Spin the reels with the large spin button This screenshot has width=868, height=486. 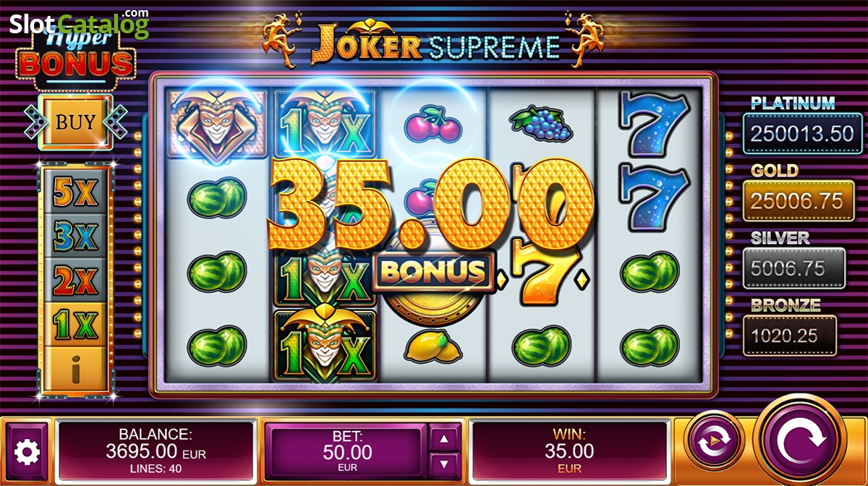click(x=803, y=439)
